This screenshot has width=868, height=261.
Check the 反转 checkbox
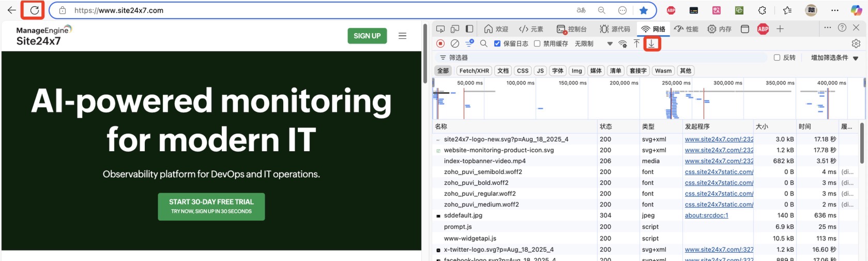776,57
